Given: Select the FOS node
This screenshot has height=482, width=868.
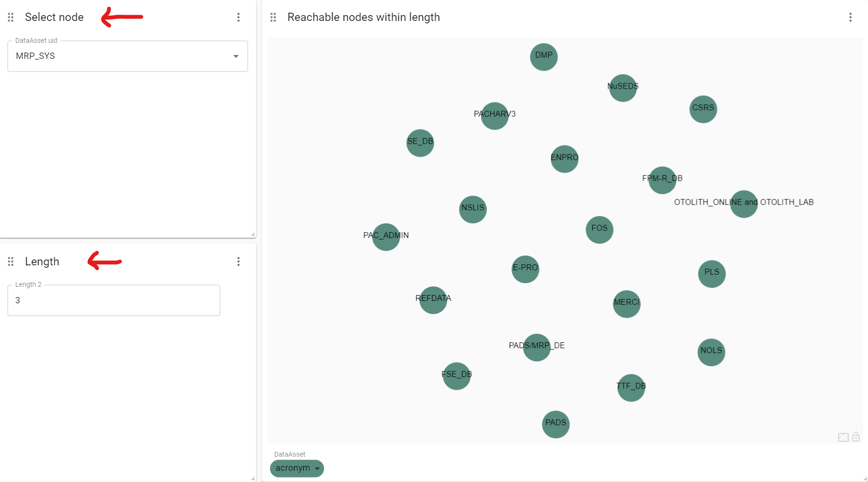Looking at the screenshot, I should pos(599,230).
